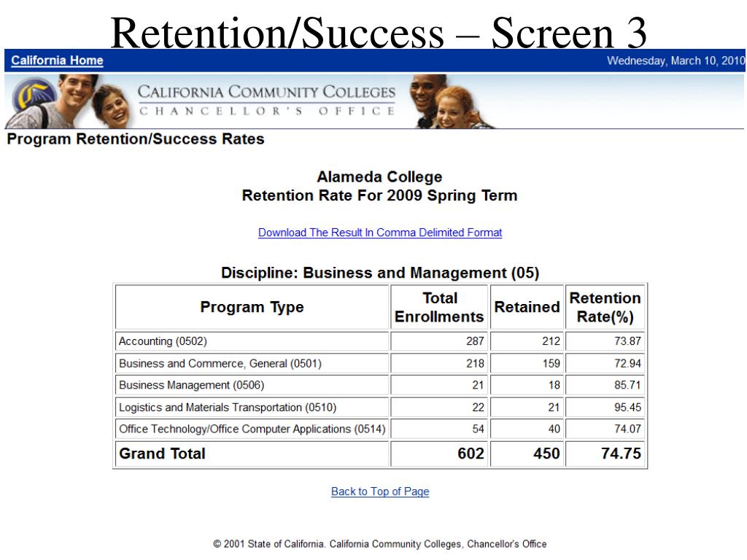Follow the Back to Top of Page link
Image resolution: width=747 pixels, height=560 pixels.
[379, 491]
